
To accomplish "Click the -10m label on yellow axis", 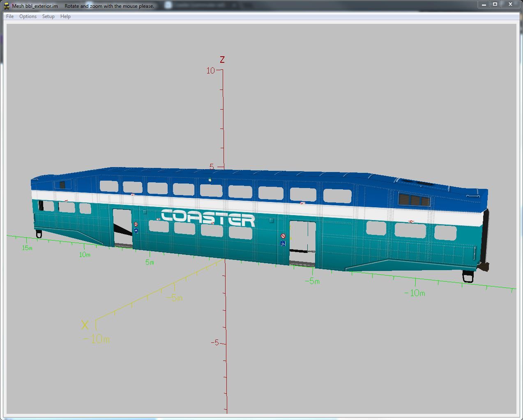I will 97,339.
